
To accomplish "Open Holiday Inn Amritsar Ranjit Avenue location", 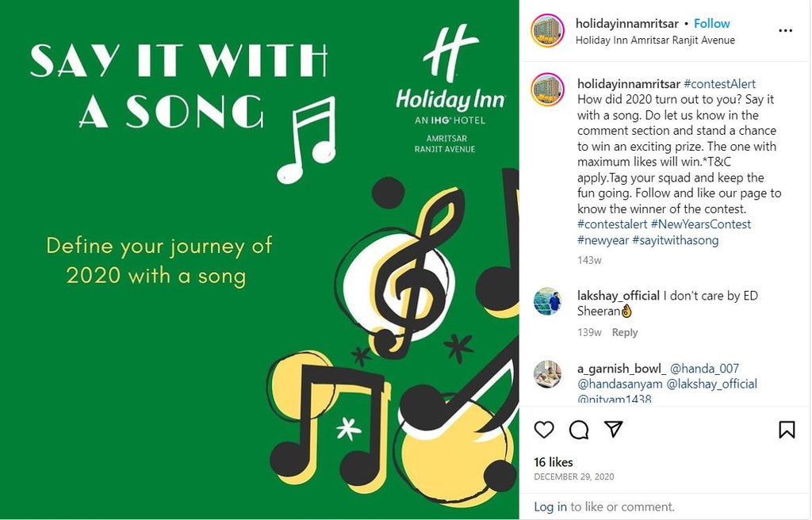I will point(655,40).
